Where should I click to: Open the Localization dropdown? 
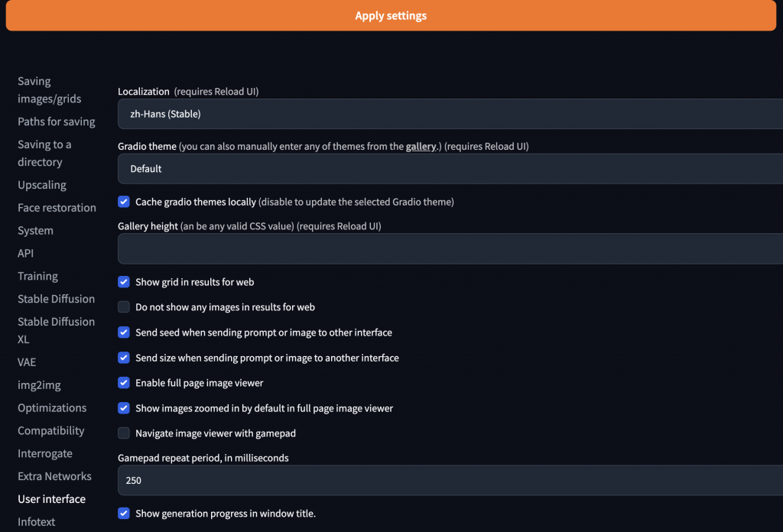tap(451, 114)
